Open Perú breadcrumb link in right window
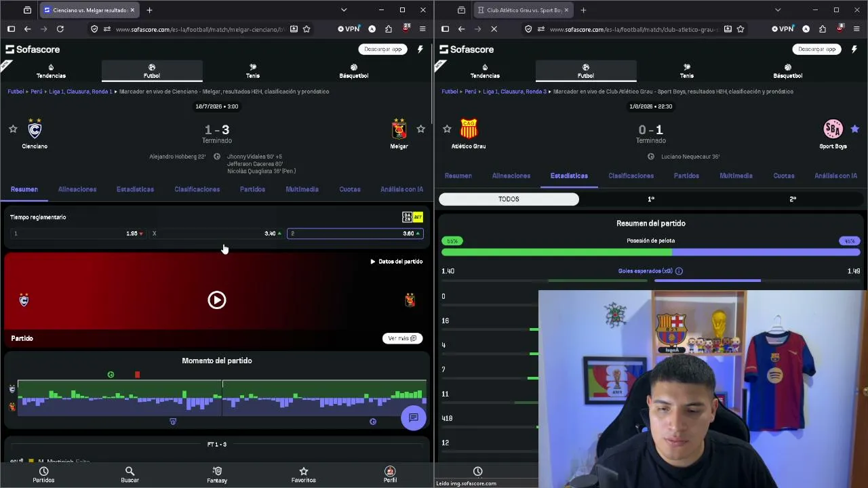The height and width of the screenshot is (488, 868). tap(471, 91)
